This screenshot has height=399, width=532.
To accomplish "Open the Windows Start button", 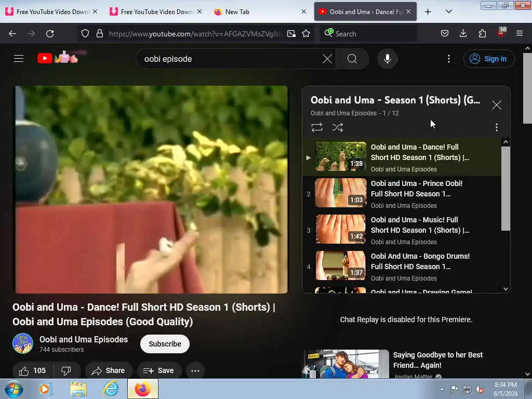I will pyautogui.click(x=14, y=389).
